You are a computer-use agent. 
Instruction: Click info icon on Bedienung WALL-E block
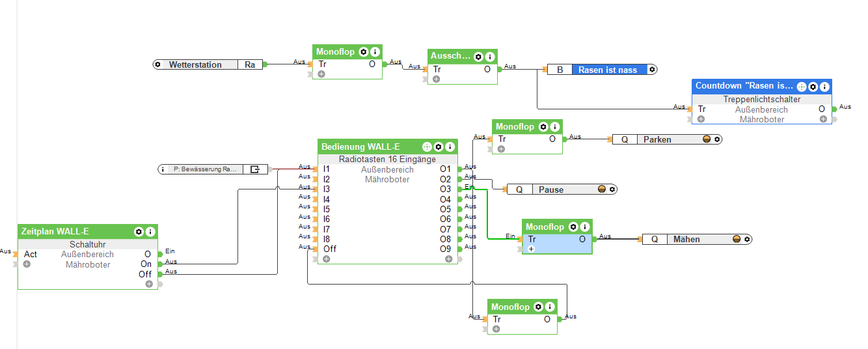pyautogui.click(x=450, y=147)
